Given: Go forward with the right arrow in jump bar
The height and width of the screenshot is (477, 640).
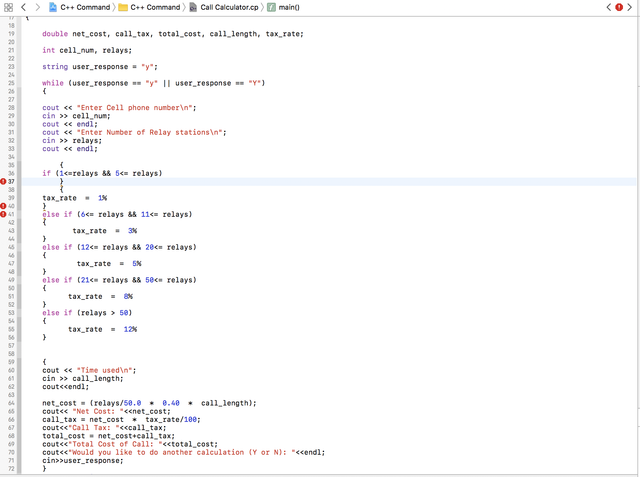Looking at the screenshot, I should click(38, 7).
